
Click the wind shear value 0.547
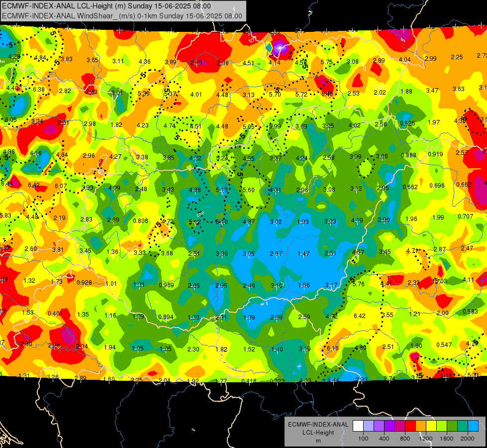444,344
